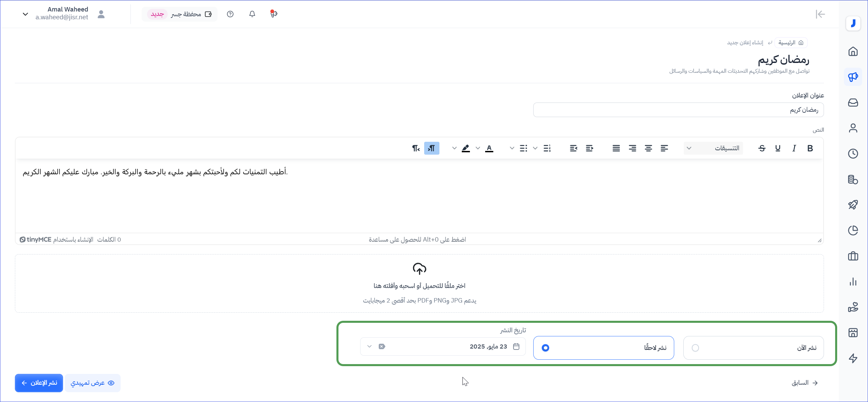Select the نشر لاحقًا radio option
The width and height of the screenshot is (868, 402).
tap(545, 348)
